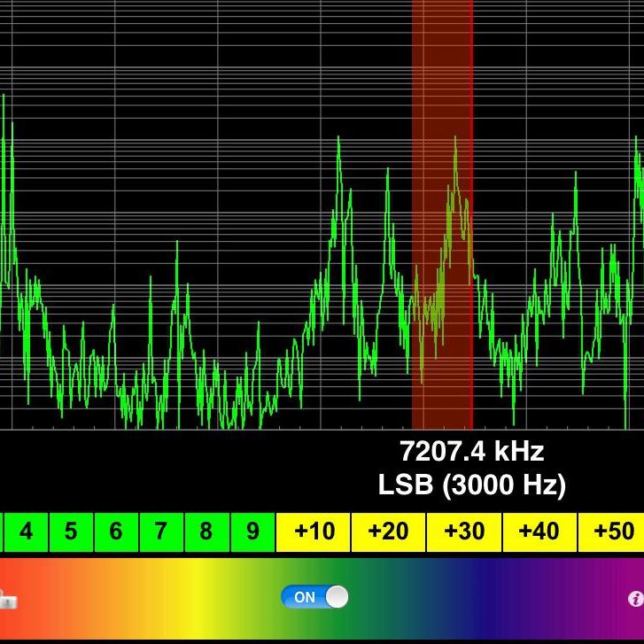The height and width of the screenshot is (644, 644).
Task: Open the info icon on the right
Action: [635, 599]
